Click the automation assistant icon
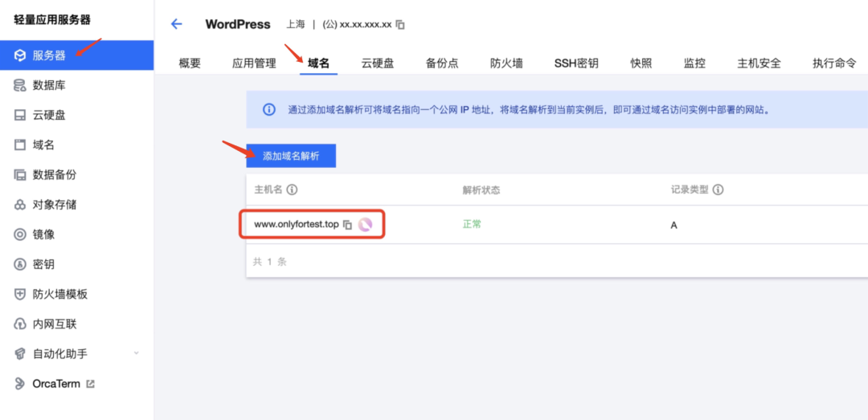The image size is (868, 420). click(20, 354)
